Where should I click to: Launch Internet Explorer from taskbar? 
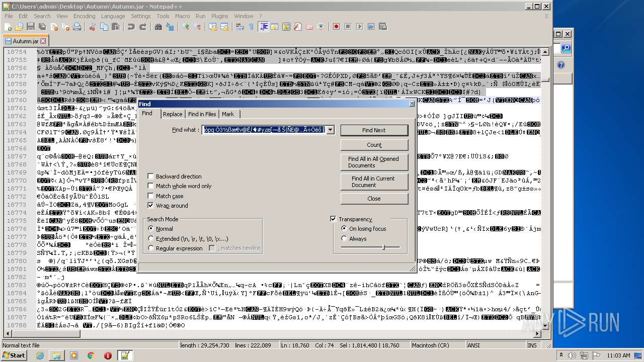click(40, 355)
